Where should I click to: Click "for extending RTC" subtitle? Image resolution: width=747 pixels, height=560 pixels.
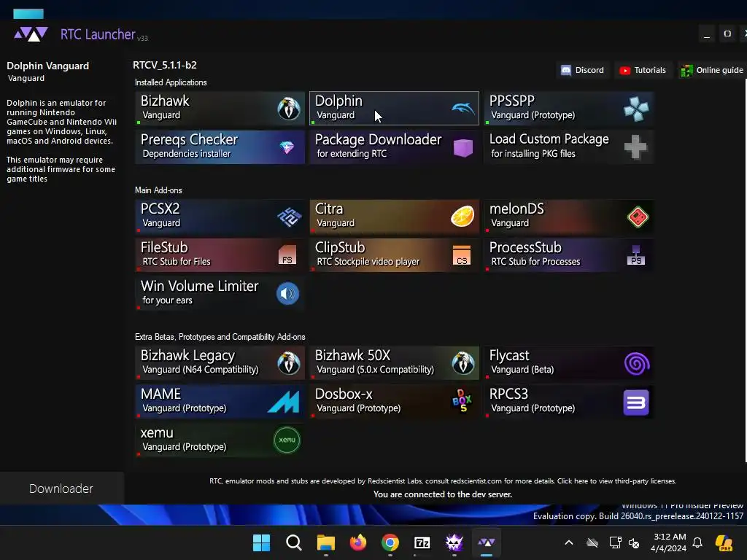352,154
